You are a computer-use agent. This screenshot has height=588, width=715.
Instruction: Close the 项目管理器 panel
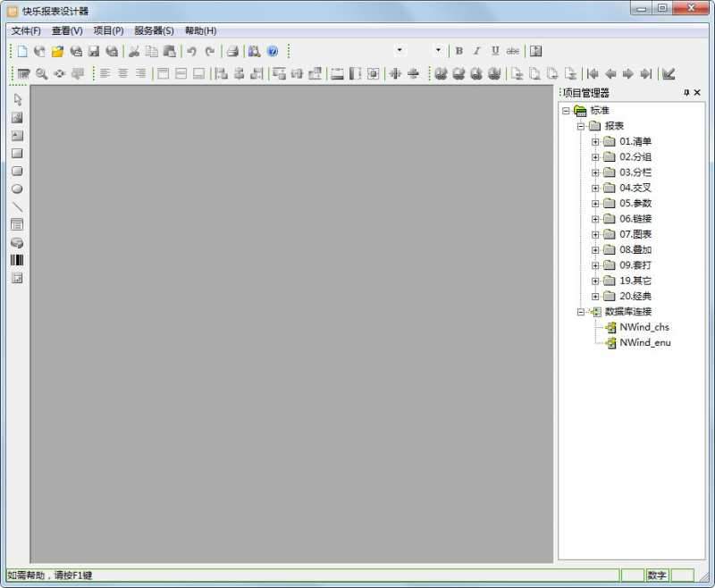click(x=697, y=93)
